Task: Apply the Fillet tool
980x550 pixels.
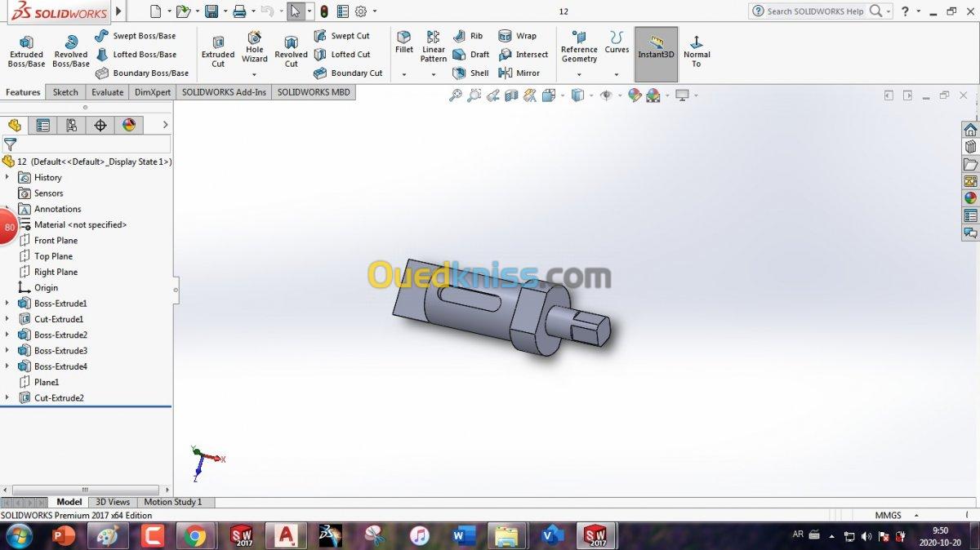Action: point(404,42)
